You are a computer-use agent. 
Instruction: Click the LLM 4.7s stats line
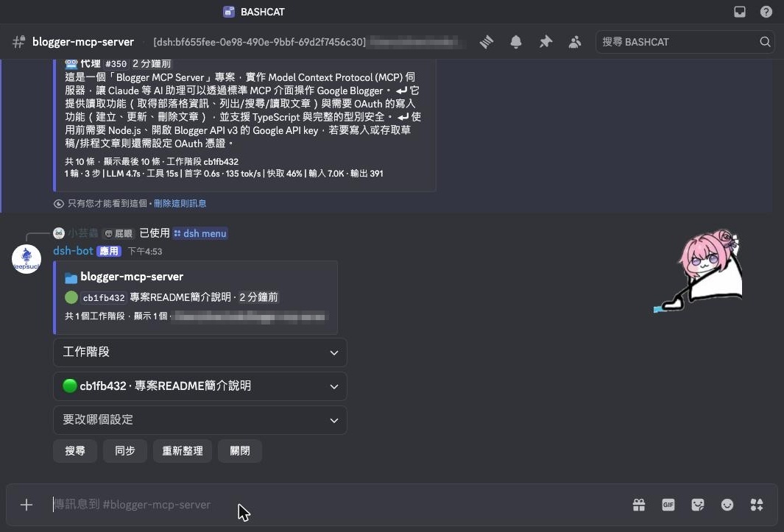[224, 174]
